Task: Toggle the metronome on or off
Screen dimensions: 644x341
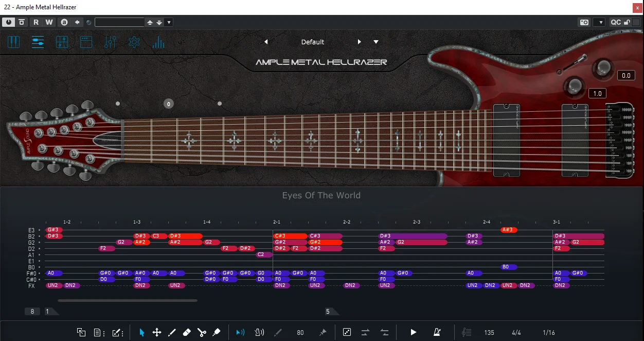Action: pos(437,332)
